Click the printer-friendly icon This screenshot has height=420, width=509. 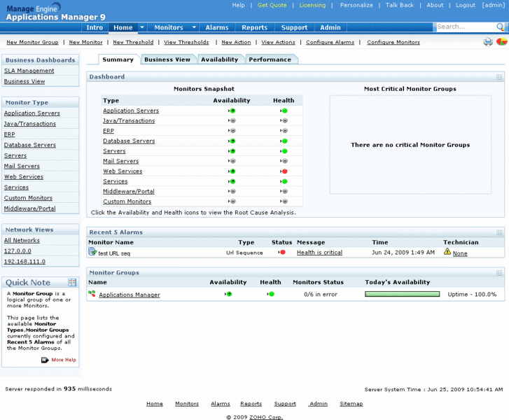[488, 42]
